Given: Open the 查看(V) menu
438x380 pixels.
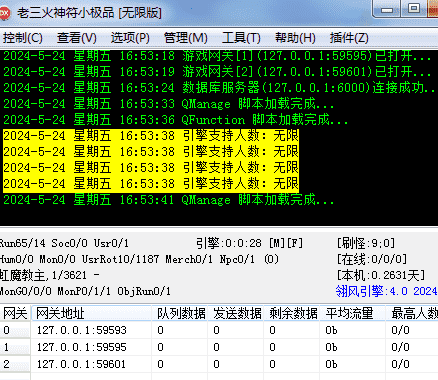Looking at the screenshot, I should 77,38.
